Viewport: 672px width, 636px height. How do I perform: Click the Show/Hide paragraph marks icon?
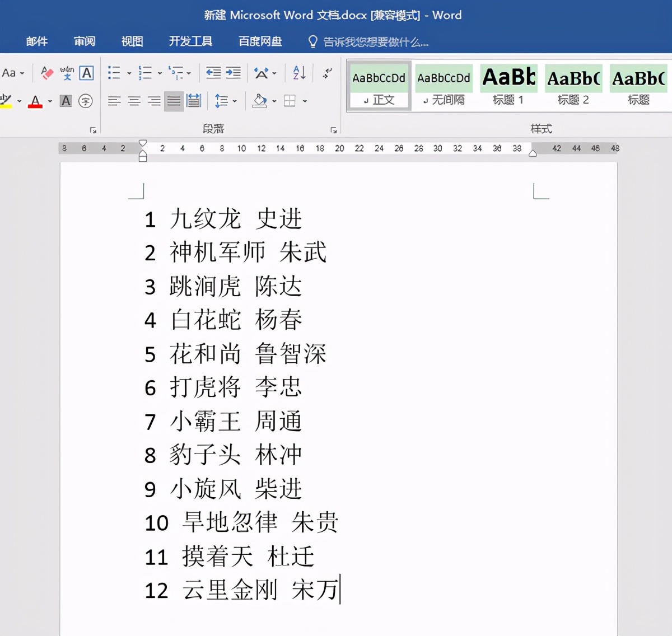[x=326, y=73]
